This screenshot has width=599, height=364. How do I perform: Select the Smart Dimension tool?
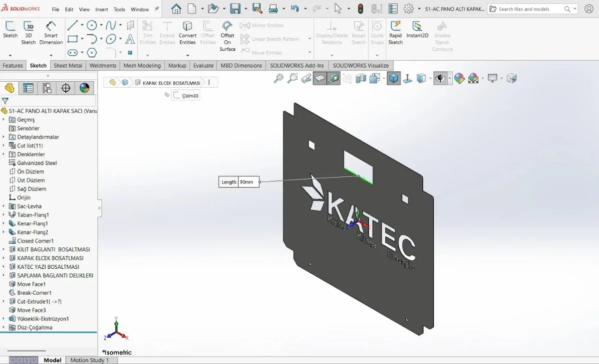(x=50, y=32)
